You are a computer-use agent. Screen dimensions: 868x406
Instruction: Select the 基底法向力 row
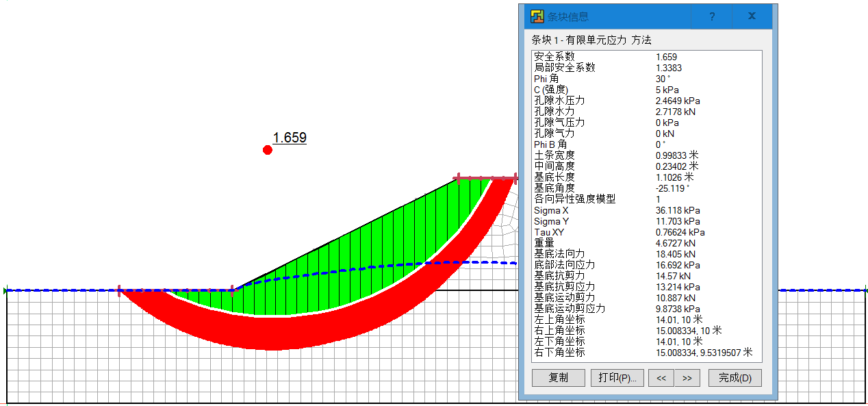[x=646, y=254]
